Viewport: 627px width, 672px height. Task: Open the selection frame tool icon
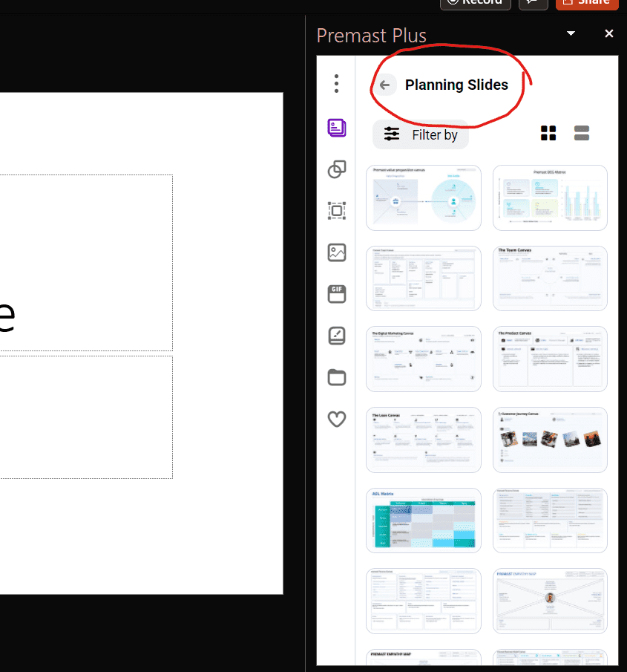tap(336, 210)
